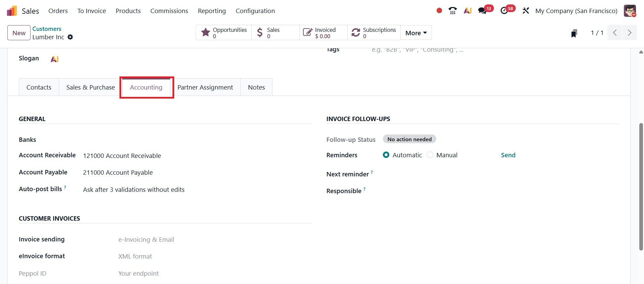This screenshot has width=644, height=284.
Task: Click the bookmark icon near pager
Action: [x=574, y=33]
